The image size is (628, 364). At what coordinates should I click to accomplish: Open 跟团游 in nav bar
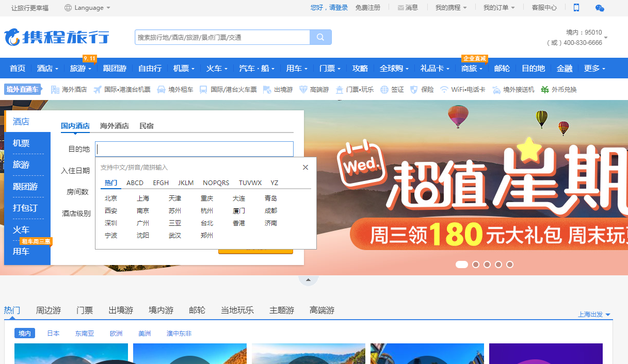115,69
